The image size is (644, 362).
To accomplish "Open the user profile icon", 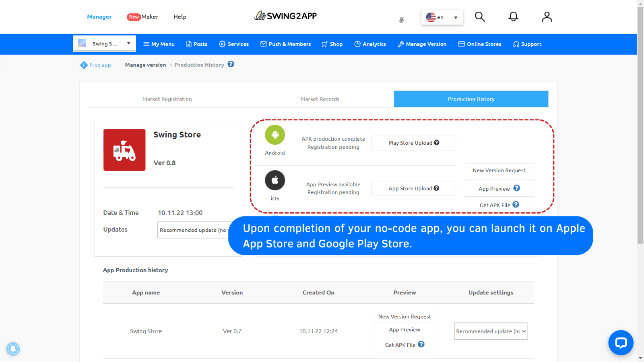I will click(547, 16).
